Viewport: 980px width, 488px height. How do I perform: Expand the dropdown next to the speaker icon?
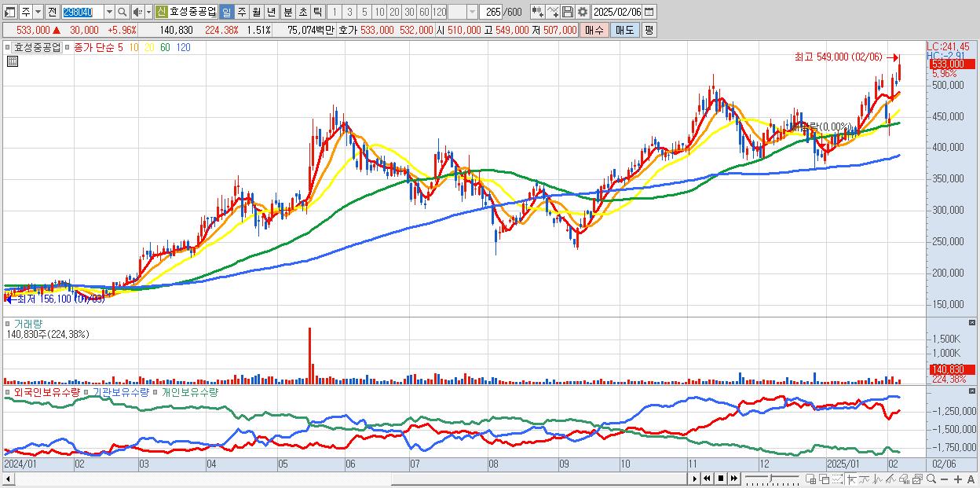click(148, 13)
